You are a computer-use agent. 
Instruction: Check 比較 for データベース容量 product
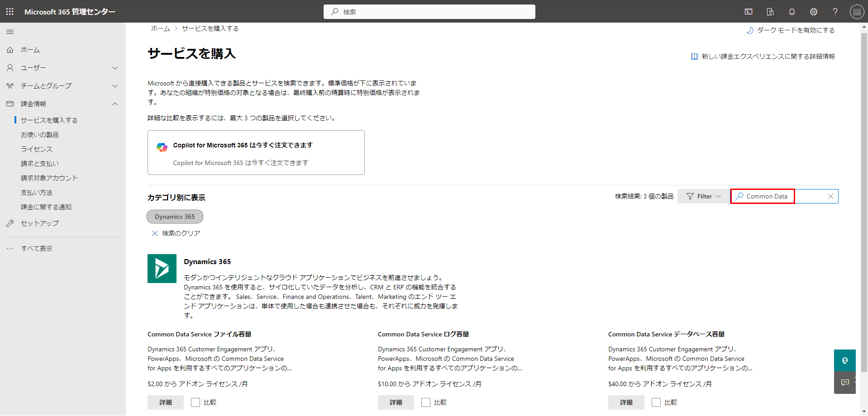pyautogui.click(x=656, y=402)
